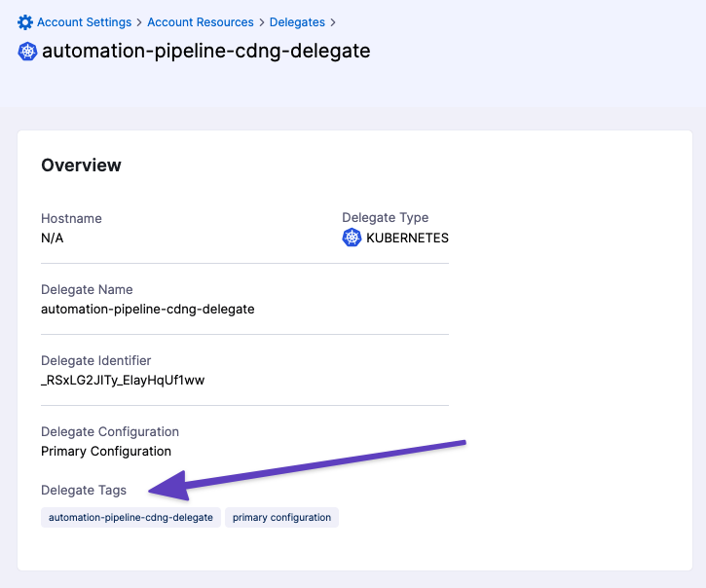Click the automation-pipeline-cdng-delegate page title
Screen dimensions: 706x588
pos(205,51)
